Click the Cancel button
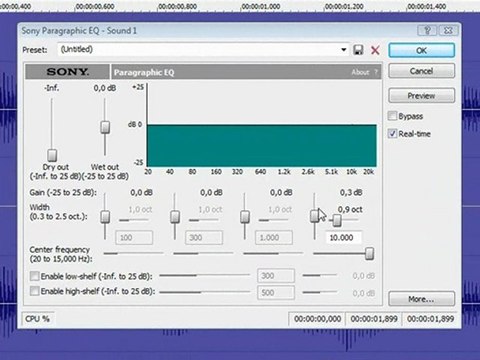 421,71
